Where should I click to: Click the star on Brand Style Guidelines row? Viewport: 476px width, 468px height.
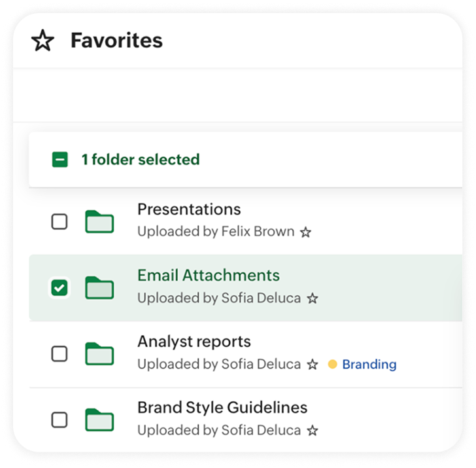pos(313,431)
